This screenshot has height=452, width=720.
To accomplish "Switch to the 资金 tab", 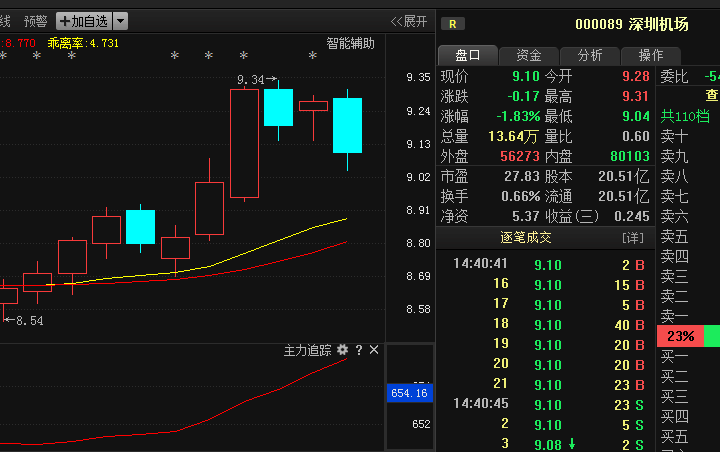I will [529, 56].
